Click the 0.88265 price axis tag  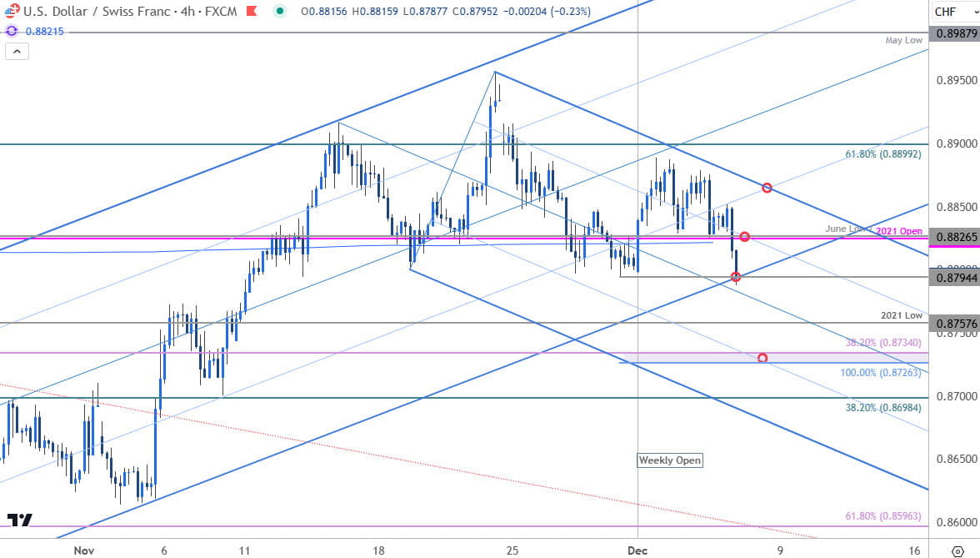[954, 238]
